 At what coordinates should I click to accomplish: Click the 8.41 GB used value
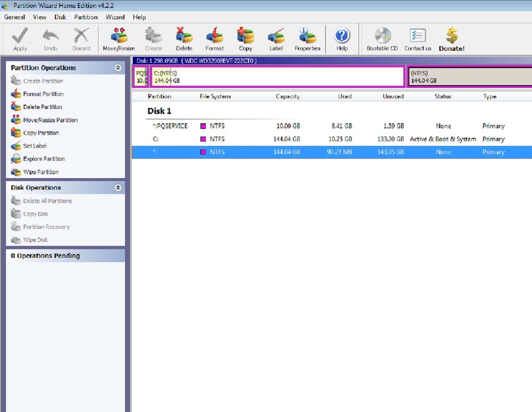tap(341, 126)
